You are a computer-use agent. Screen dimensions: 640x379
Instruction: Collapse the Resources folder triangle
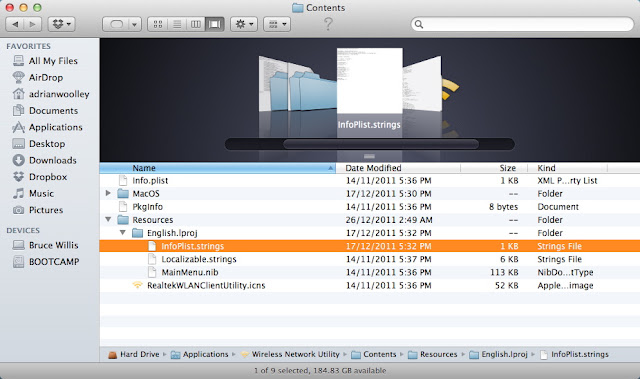tap(108, 219)
